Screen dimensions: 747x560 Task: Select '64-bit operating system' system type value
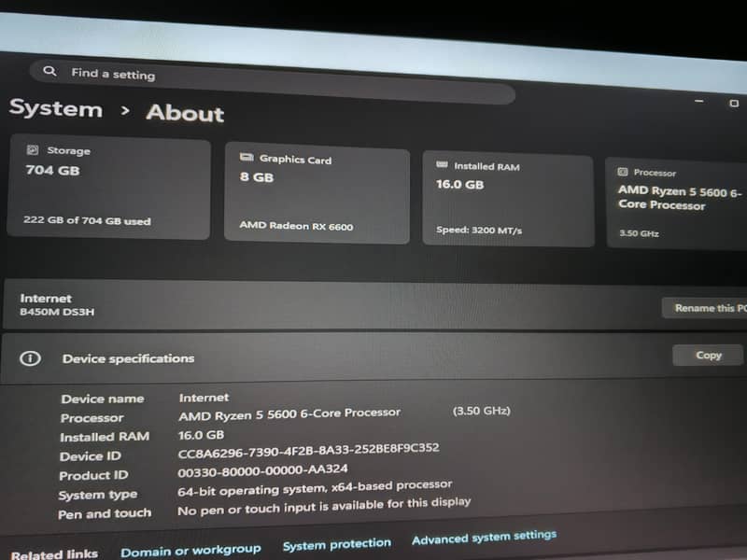coord(315,488)
